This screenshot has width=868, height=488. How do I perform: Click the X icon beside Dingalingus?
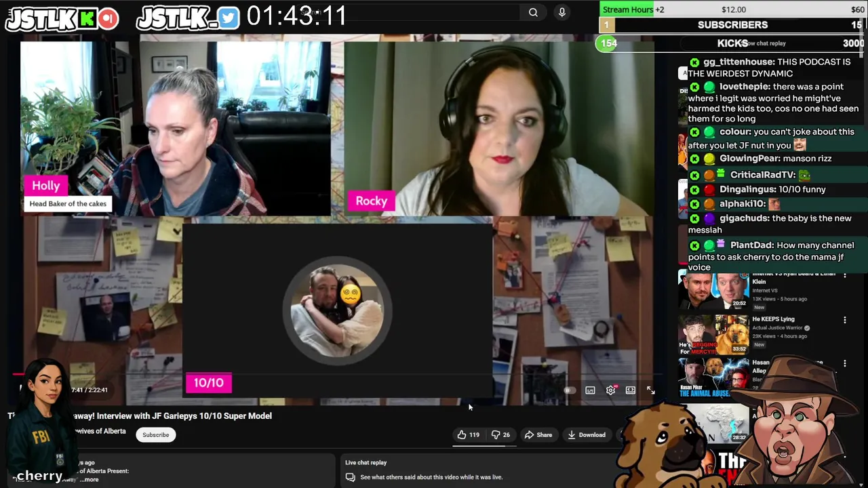tap(694, 190)
